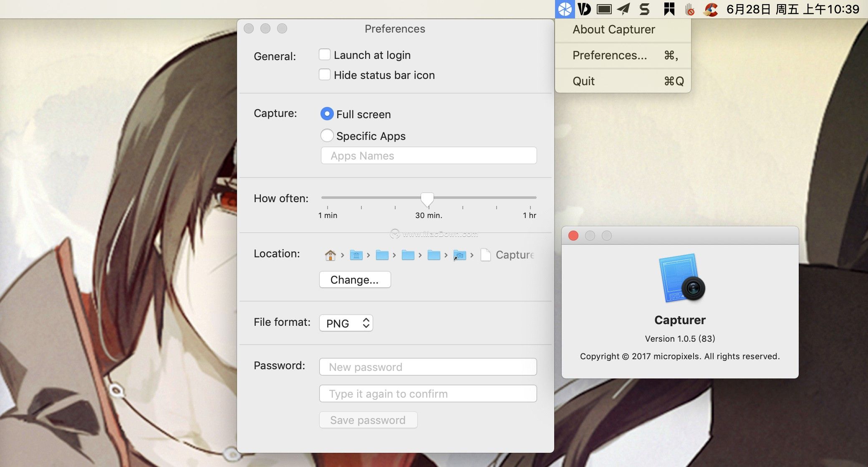Click the home icon in Location path
The image size is (868, 467).
coord(330,255)
